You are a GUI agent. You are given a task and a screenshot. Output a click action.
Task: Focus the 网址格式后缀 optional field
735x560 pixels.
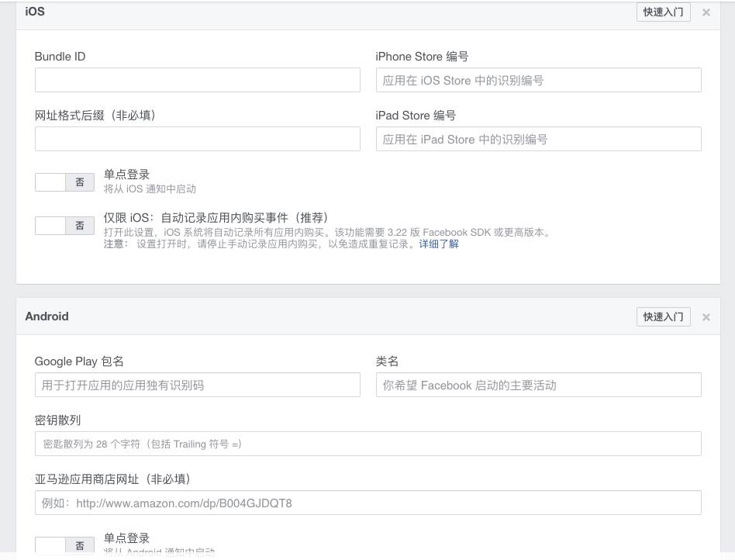[197, 139]
